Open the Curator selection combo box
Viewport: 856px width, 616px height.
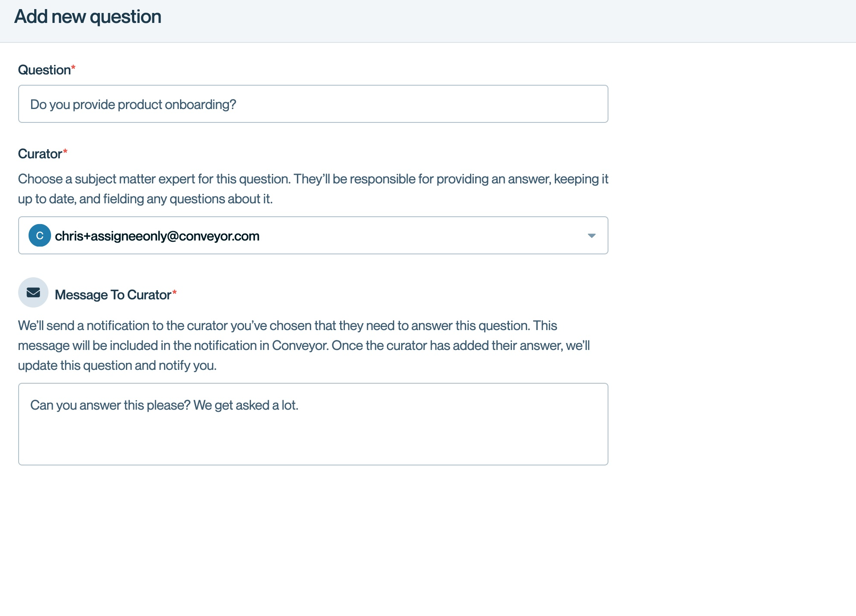[x=389, y=236]
